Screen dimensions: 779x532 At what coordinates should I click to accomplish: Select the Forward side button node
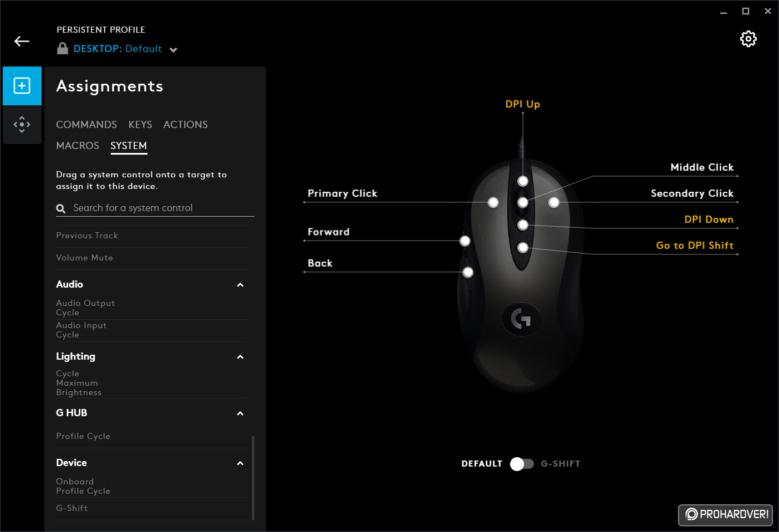(465, 241)
